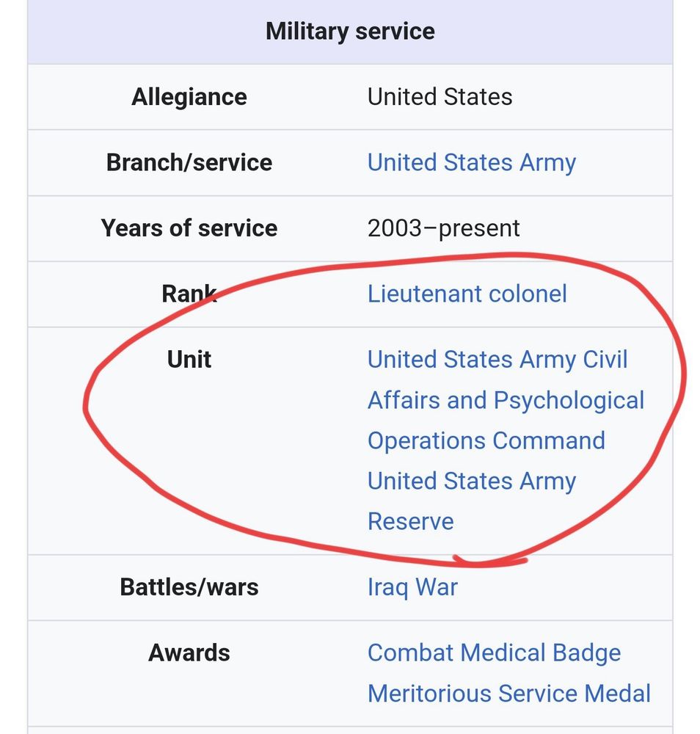
Task: Click the Battles/wars row label
Action: tap(189, 587)
